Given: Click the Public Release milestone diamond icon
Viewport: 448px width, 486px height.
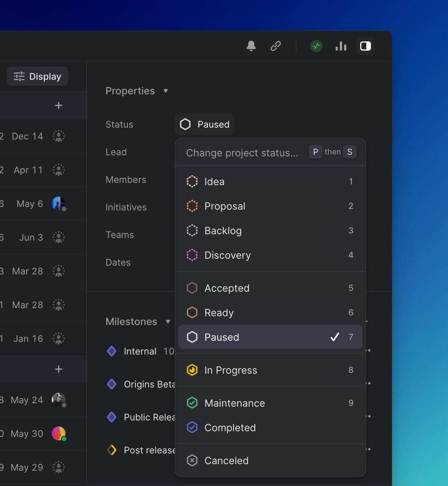Looking at the screenshot, I should [x=112, y=417].
